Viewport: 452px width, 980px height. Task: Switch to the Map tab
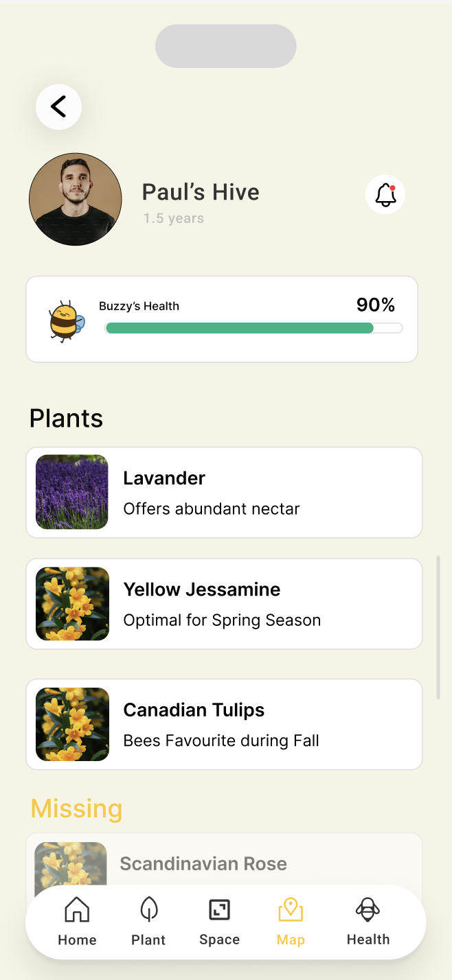[x=291, y=922]
